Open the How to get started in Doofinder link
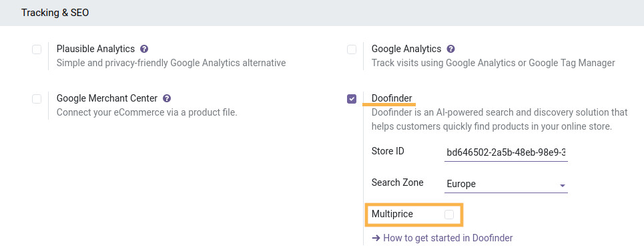The height and width of the screenshot is (252, 644). [442, 237]
